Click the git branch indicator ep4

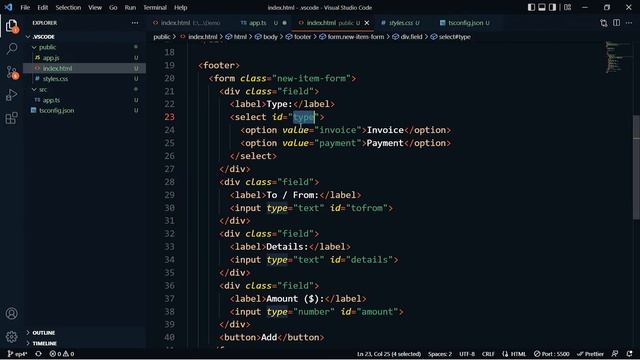[x=17, y=354]
